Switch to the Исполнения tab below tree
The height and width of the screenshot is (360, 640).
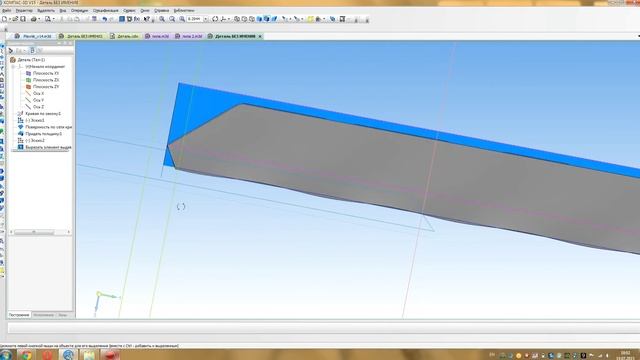click(43, 315)
